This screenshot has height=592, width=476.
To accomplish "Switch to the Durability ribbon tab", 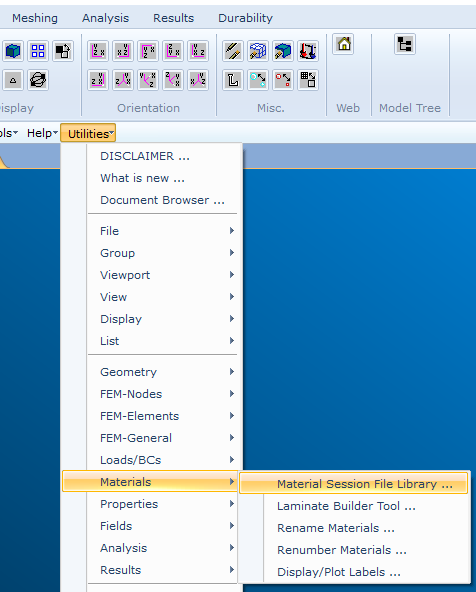I will (x=245, y=18).
